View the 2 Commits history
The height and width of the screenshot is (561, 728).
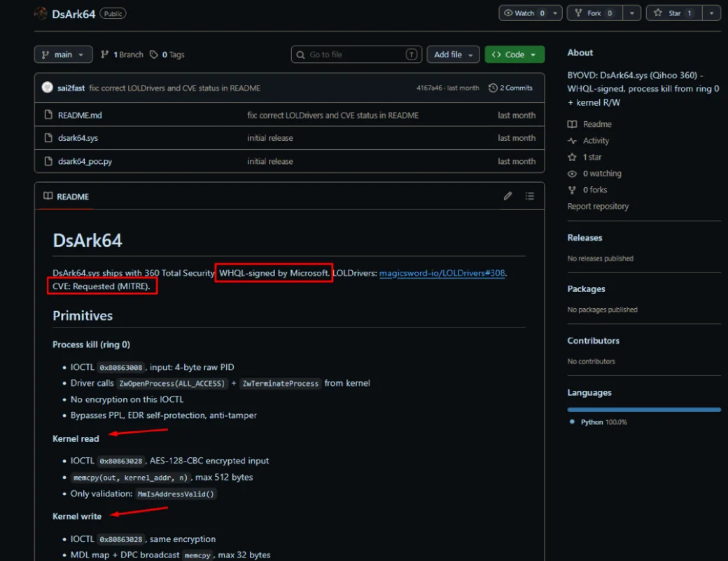coord(511,88)
